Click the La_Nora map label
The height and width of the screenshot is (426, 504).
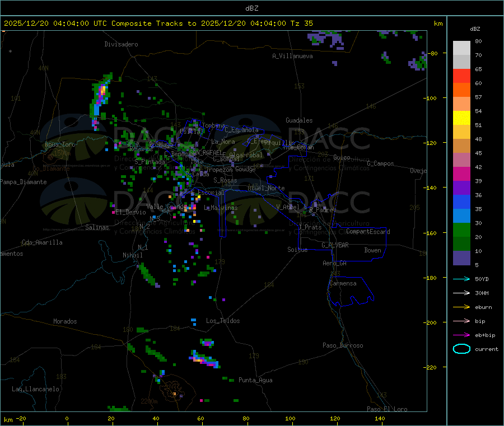[223, 142]
